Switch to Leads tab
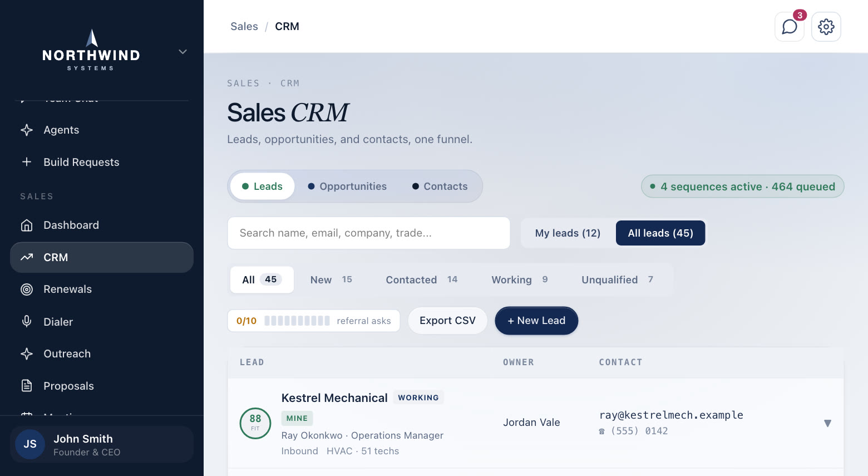Viewport: 868px width, 476px height. [262, 187]
